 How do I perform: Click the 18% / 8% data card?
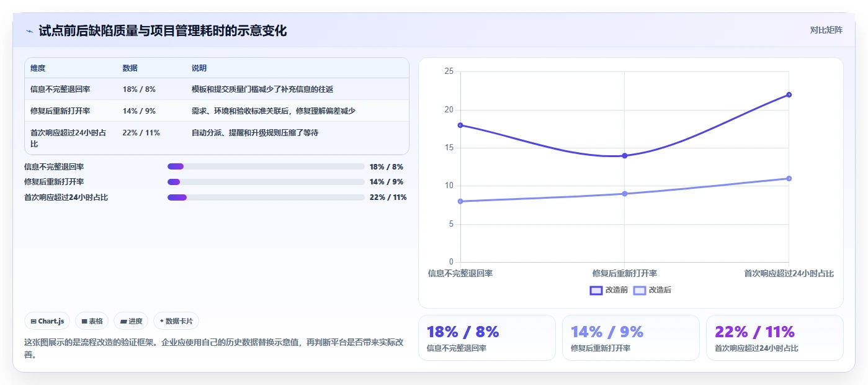pos(487,338)
